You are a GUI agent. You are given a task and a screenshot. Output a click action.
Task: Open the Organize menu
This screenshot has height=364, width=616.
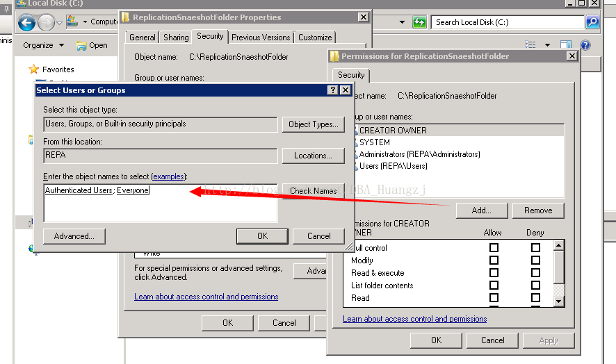43,45
